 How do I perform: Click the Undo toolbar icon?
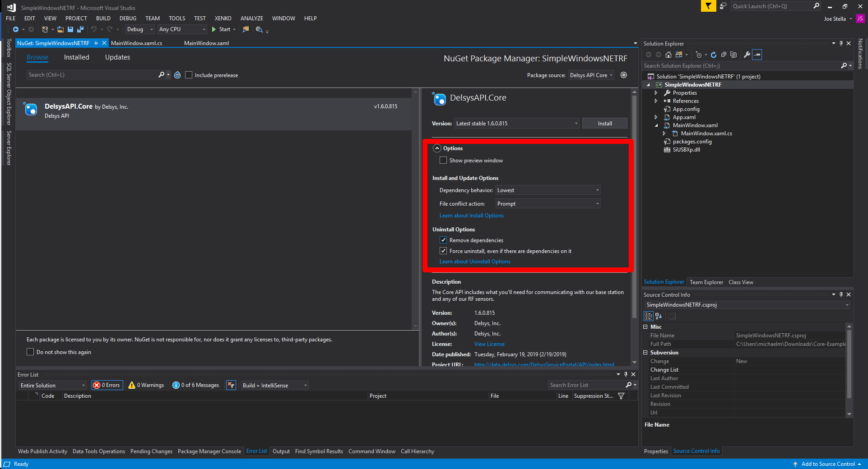94,29
